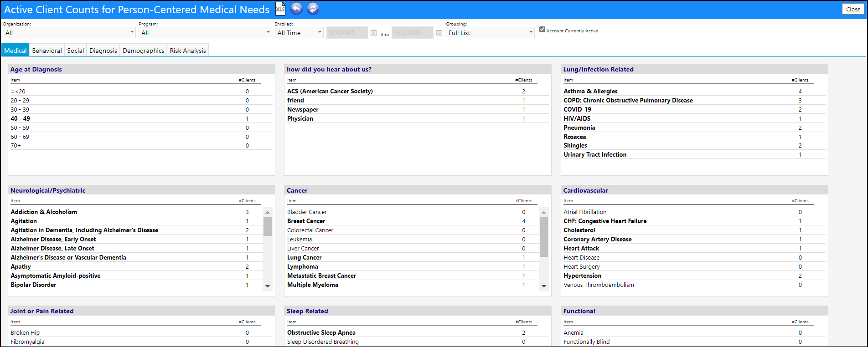868x347 pixels.
Task: Toggle the Account Currently Active checkbox
Action: 542,30
